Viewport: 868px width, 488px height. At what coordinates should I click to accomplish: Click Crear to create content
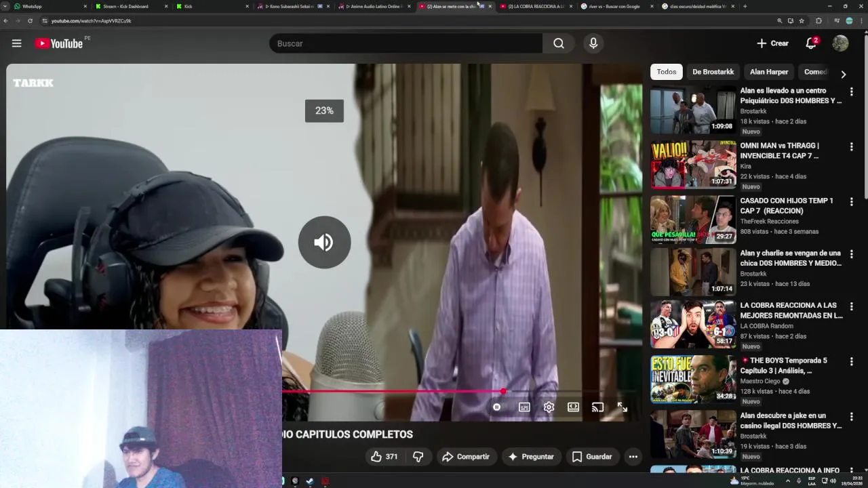point(773,43)
